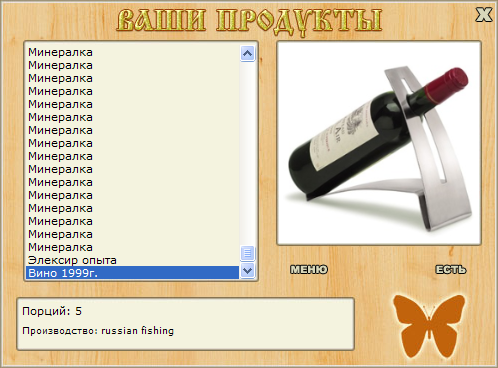Select the last Минералка entry above Элексир

[x=132, y=247]
